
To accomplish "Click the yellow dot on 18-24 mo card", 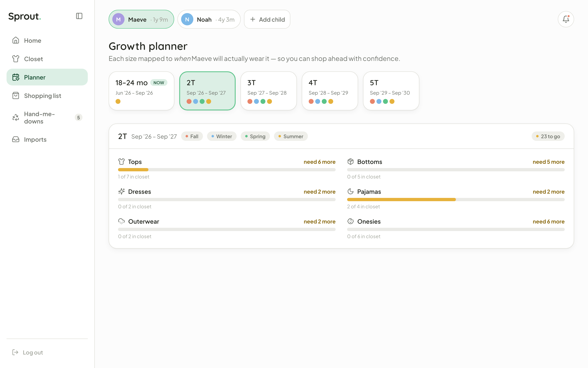I will pyautogui.click(x=118, y=101).
